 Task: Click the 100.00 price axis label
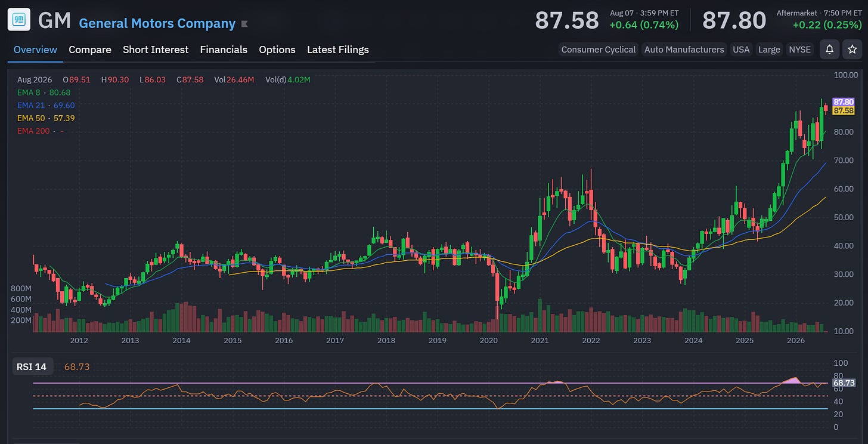pos(846,75)
